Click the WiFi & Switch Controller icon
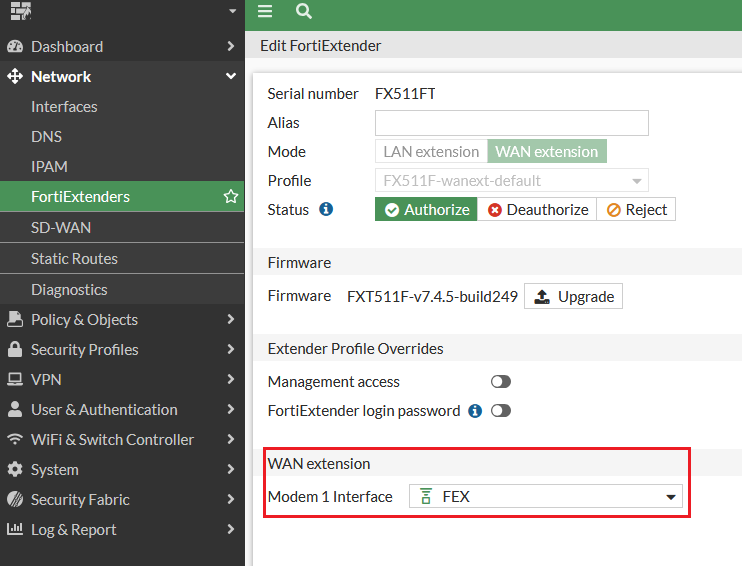The height and width of the screenshot is (566, 742). click(x=15, y=440)
